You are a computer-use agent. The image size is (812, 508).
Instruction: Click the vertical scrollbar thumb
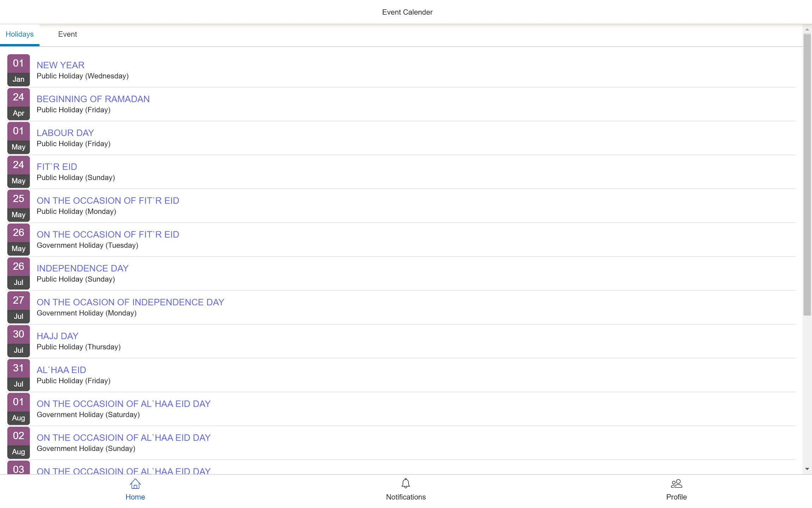pyautogui.click(x=807, y=175)
